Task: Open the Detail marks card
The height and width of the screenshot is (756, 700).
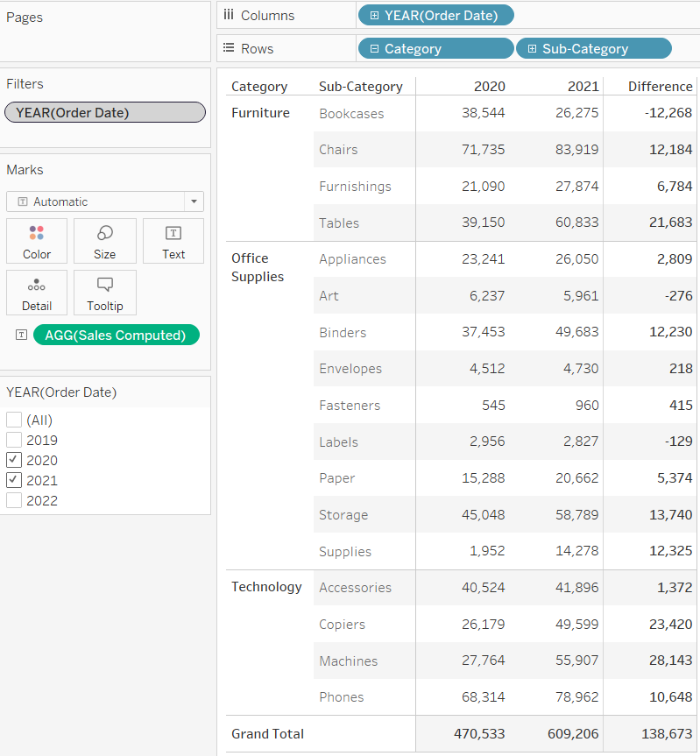Action: tap(37, 285)
